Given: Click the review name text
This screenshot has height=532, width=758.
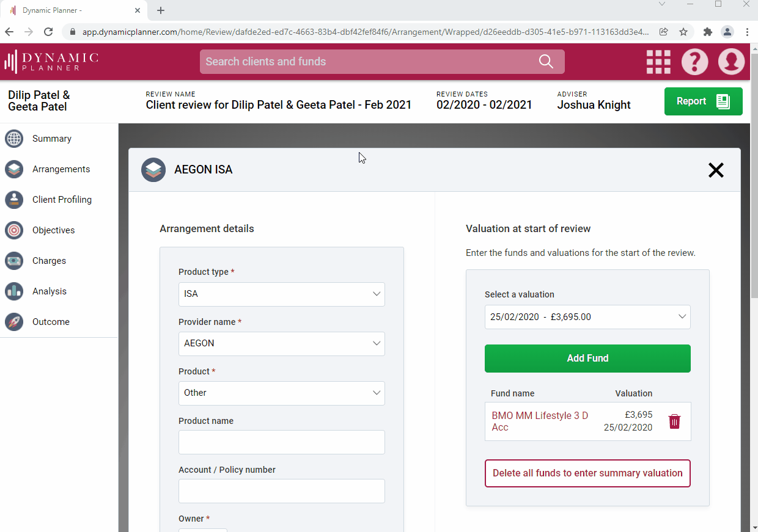Looking at the screenshot, I should pos(279,105).
